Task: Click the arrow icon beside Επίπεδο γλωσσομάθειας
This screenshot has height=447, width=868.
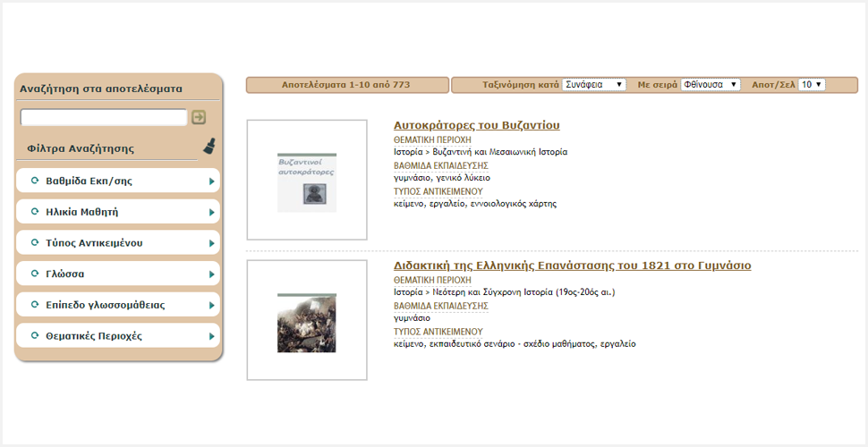Action: pyautogui.click(x=211, y=306)
